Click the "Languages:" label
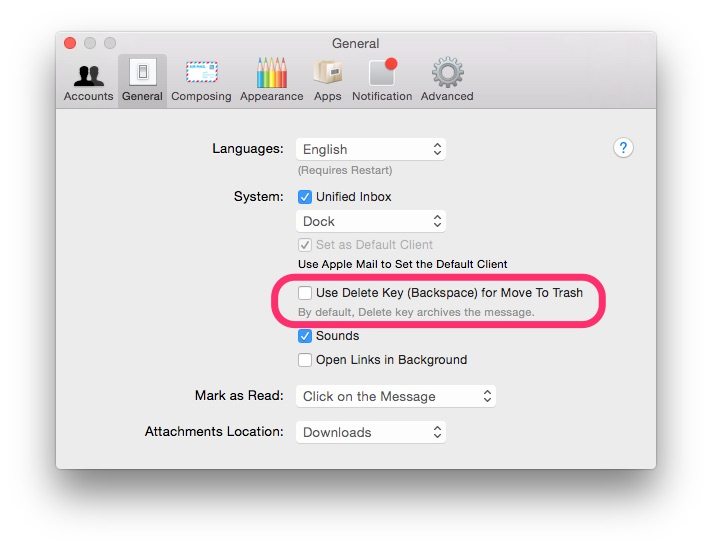The image size is (712, 549). pyautogui.click(x=248, y=149)
